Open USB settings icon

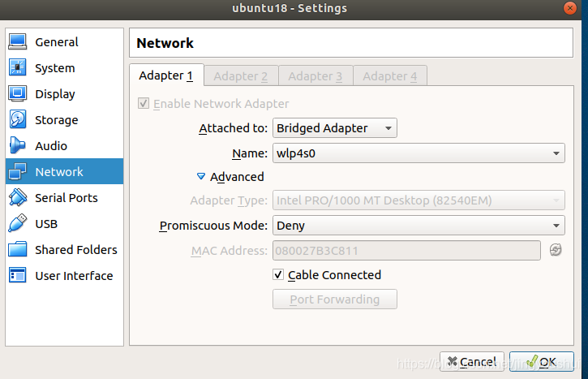tap(18, 224)
